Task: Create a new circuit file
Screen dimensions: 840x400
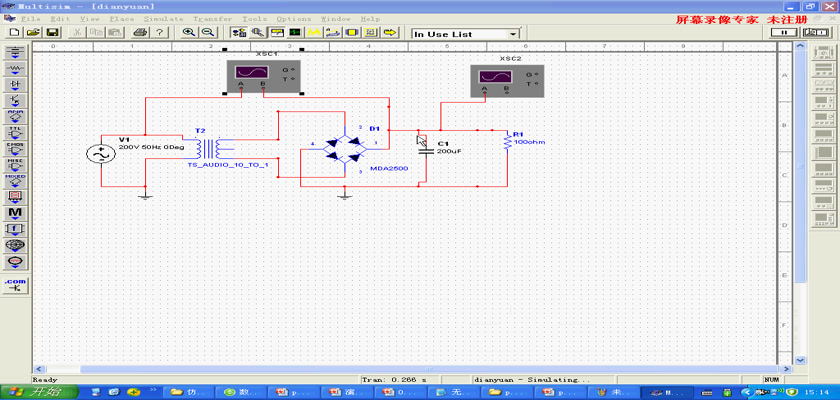Action: (x=14, y=32)
